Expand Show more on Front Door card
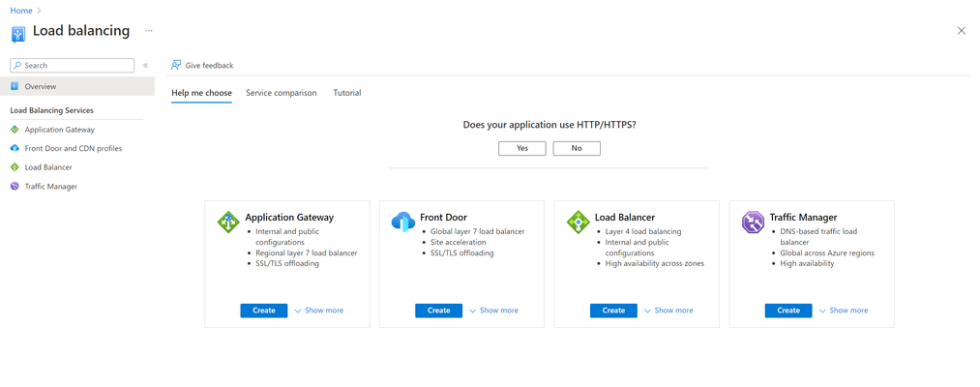 (493, 311)
